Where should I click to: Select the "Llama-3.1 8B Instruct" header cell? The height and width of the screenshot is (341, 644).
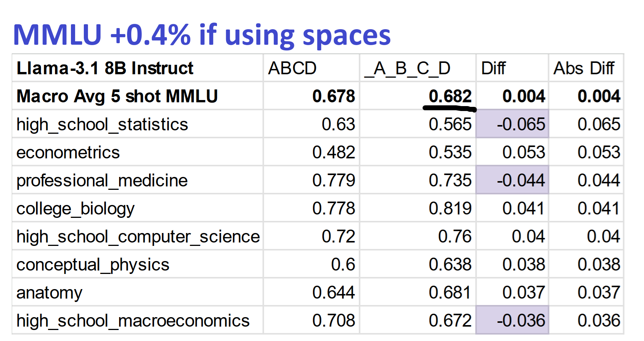point(105,69)
